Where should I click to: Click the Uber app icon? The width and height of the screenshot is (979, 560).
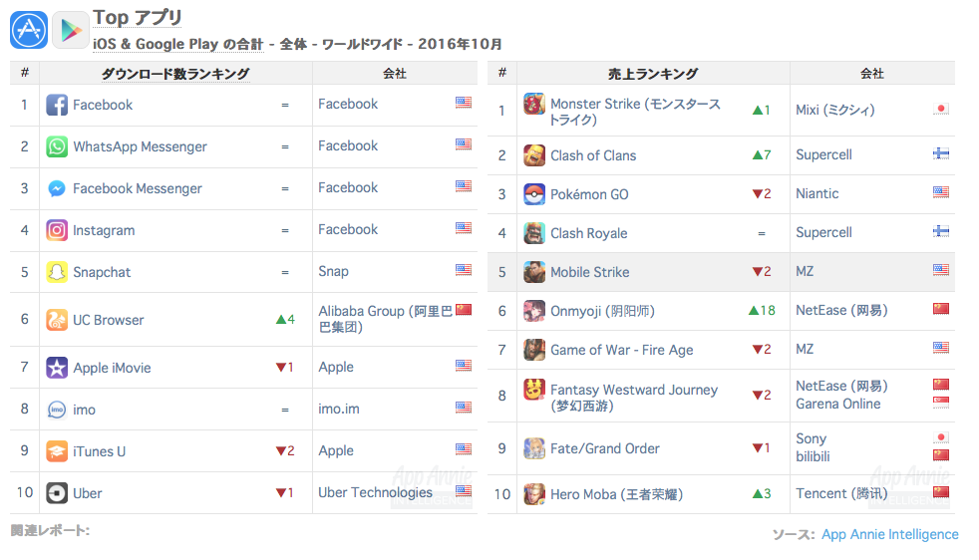click(57, 493)
